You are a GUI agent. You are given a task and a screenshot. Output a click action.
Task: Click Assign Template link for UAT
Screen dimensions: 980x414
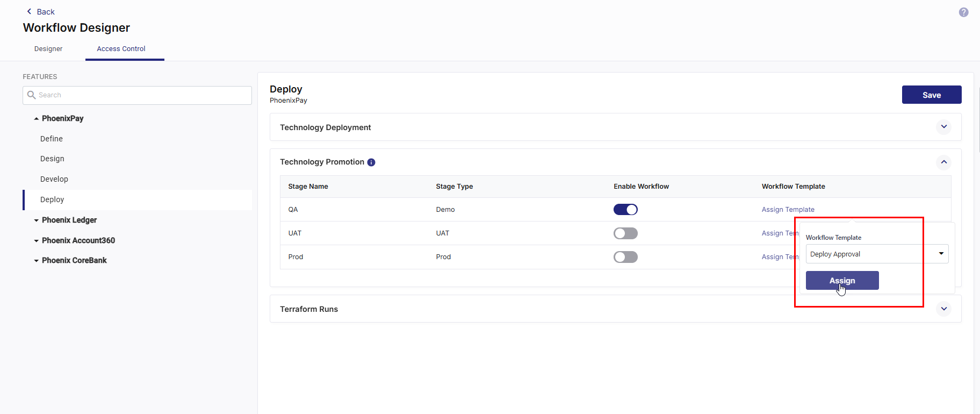780,233
